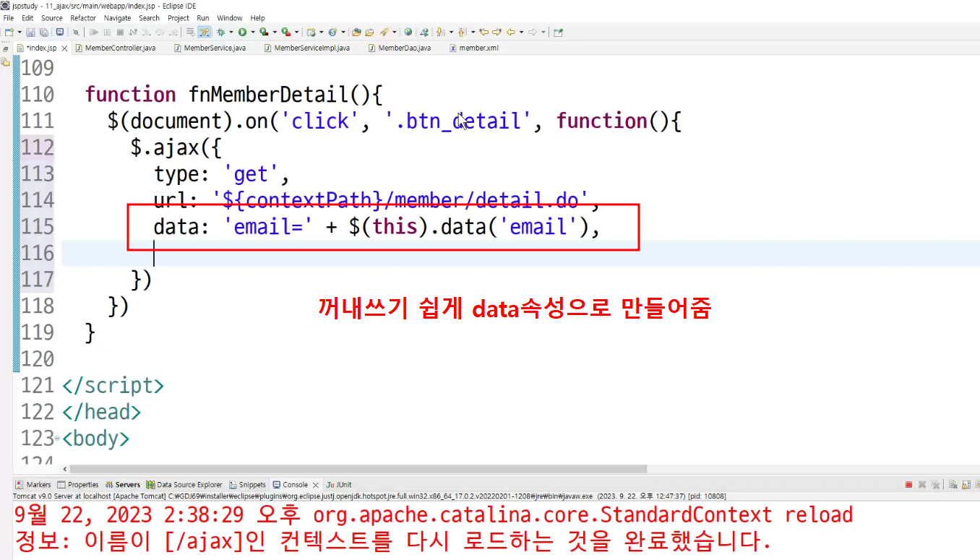980x560 pixels.
Task: Open the External Tools dropdown arrow
Action: [297, 32]
